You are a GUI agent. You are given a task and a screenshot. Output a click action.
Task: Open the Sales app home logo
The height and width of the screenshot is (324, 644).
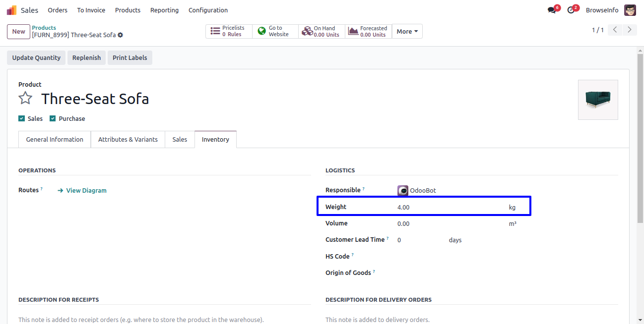click(11, 10)
